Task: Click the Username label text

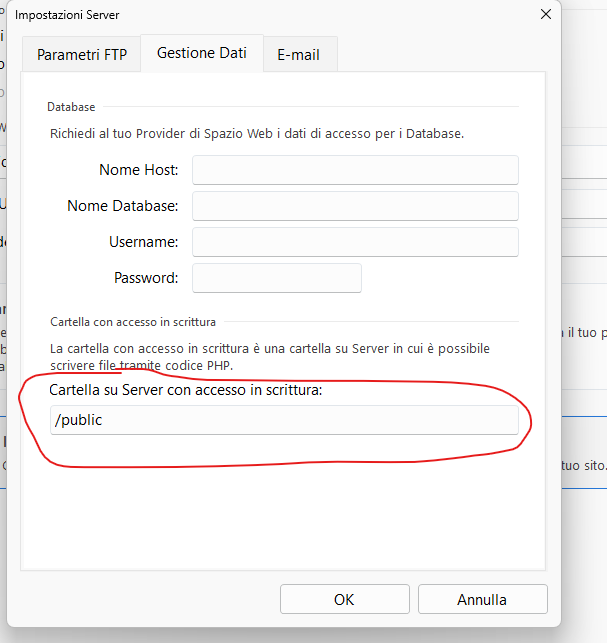Action: [x=143, y=242]
